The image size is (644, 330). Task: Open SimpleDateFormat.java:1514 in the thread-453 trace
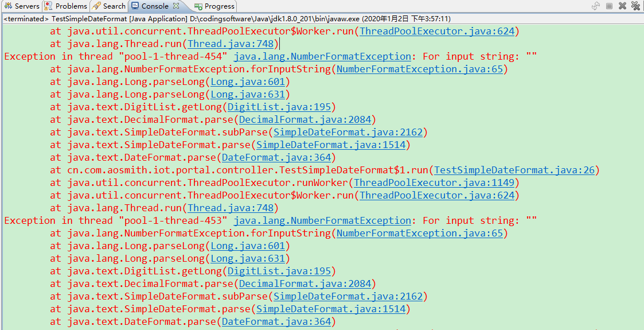coord(331,309)
